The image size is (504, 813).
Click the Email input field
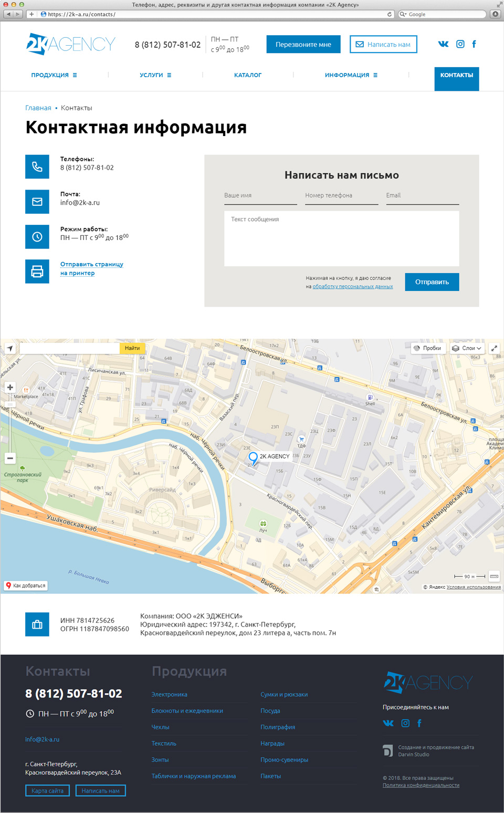pos(423,195)
